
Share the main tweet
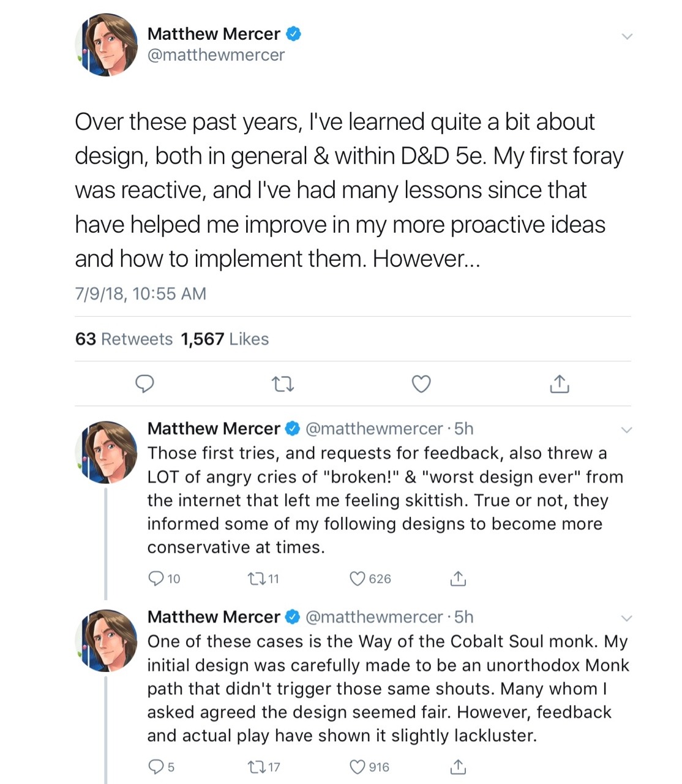(559, 384)
